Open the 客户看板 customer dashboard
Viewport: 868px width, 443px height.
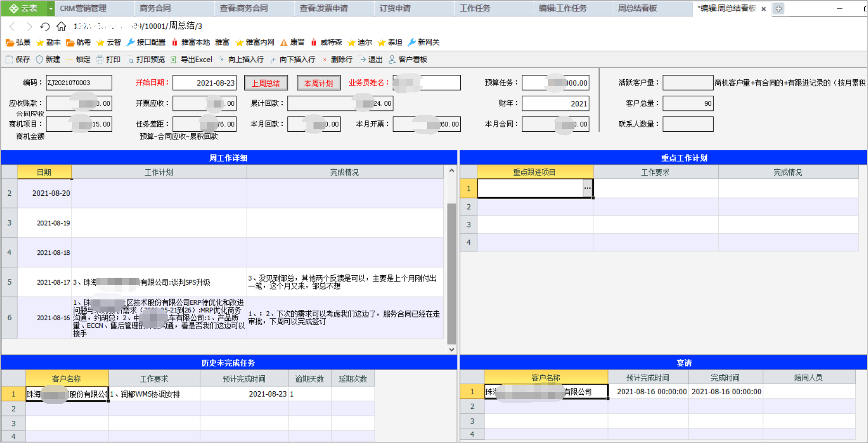click(408, 59)
